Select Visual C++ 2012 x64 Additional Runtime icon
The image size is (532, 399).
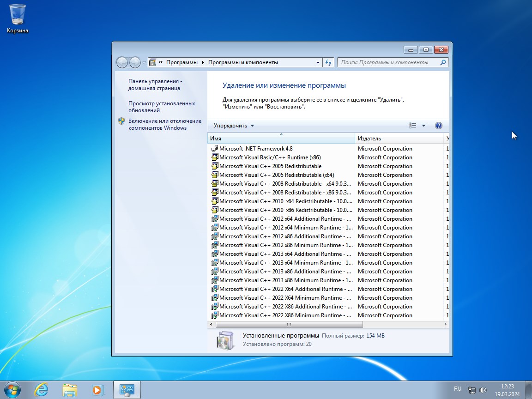214,219
